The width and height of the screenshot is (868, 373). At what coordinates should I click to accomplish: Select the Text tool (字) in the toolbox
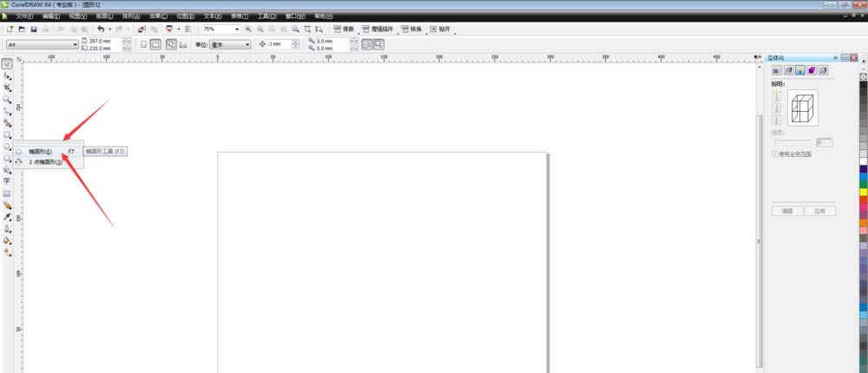[x=7, y=181]
